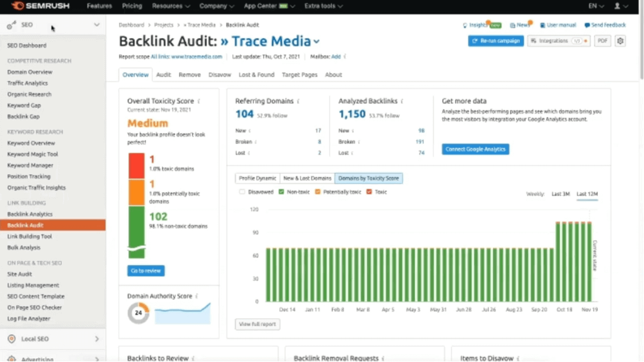Click info icon beside Analyzed Backlinks
Viewport: 644px width, 362px height.
[402, 101]
